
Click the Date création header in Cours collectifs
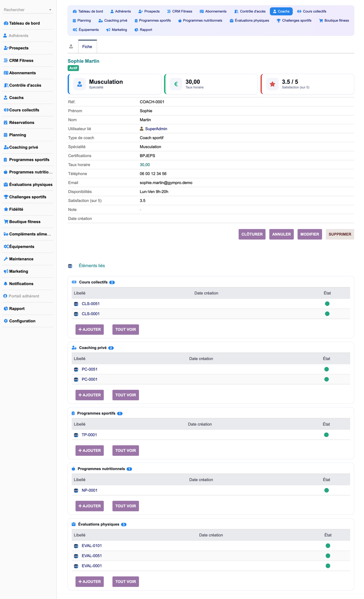pyautogui.click(x=206, y=293)
